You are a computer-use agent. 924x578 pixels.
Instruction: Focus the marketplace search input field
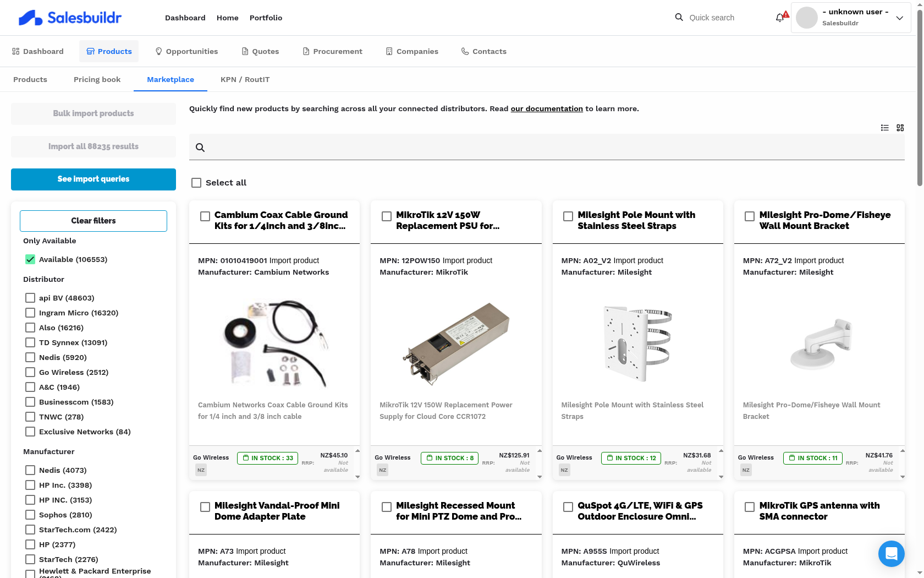(x=547, y=147)
